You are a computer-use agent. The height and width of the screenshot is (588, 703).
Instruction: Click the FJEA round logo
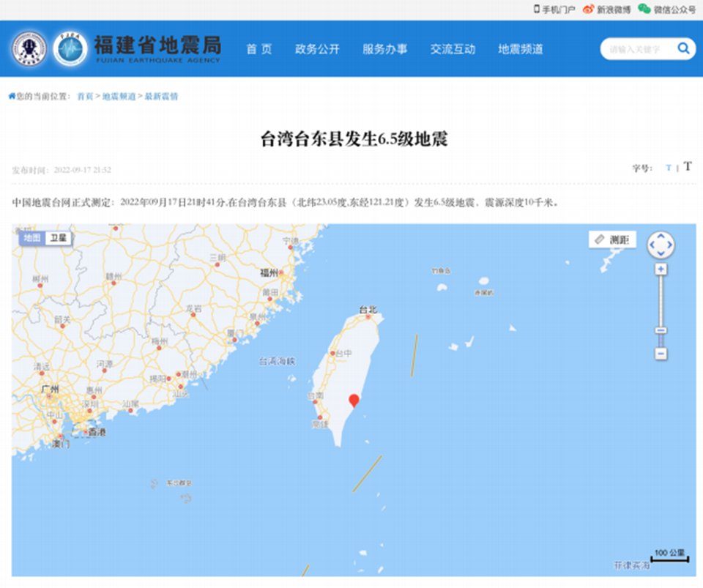pos(71,49)
